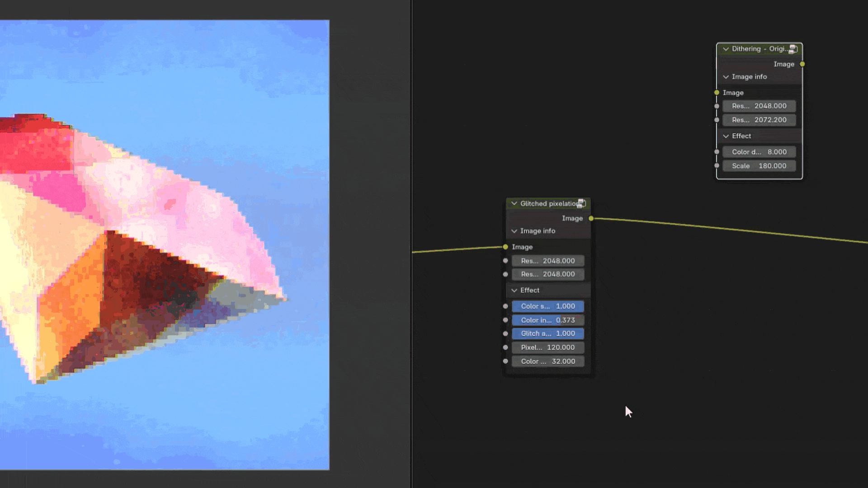Click the Pixel 120.000 input socket dot
Viewport: 868px width, 488px height.
point(505,347)
